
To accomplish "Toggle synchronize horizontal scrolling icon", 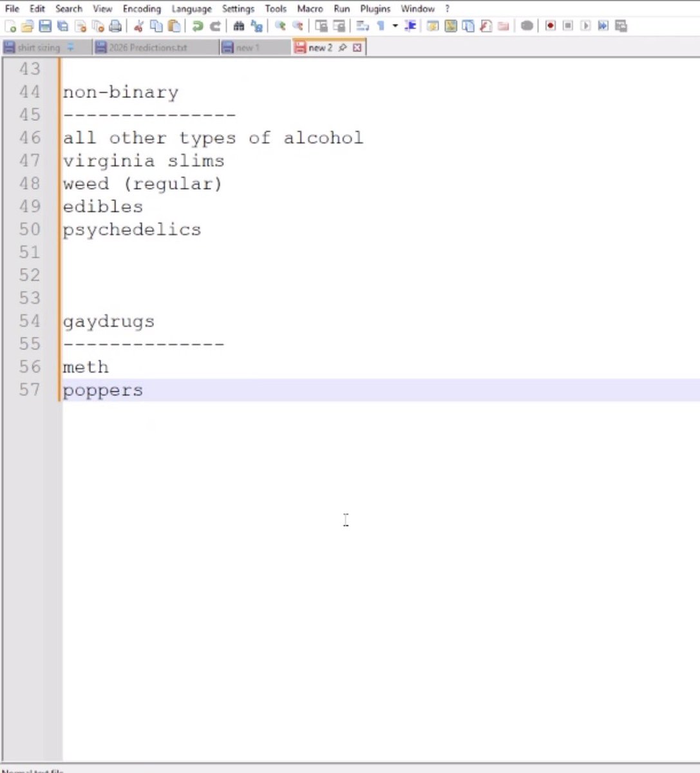I will [x=339, y=26].
